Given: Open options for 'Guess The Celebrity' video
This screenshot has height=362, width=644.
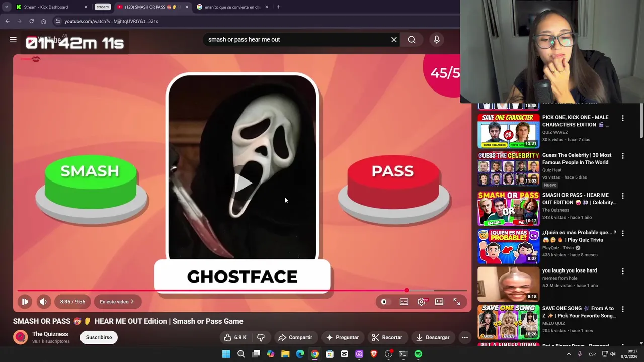Looking at the screenshot, I should pyautogui.click(x=623, y=156).
